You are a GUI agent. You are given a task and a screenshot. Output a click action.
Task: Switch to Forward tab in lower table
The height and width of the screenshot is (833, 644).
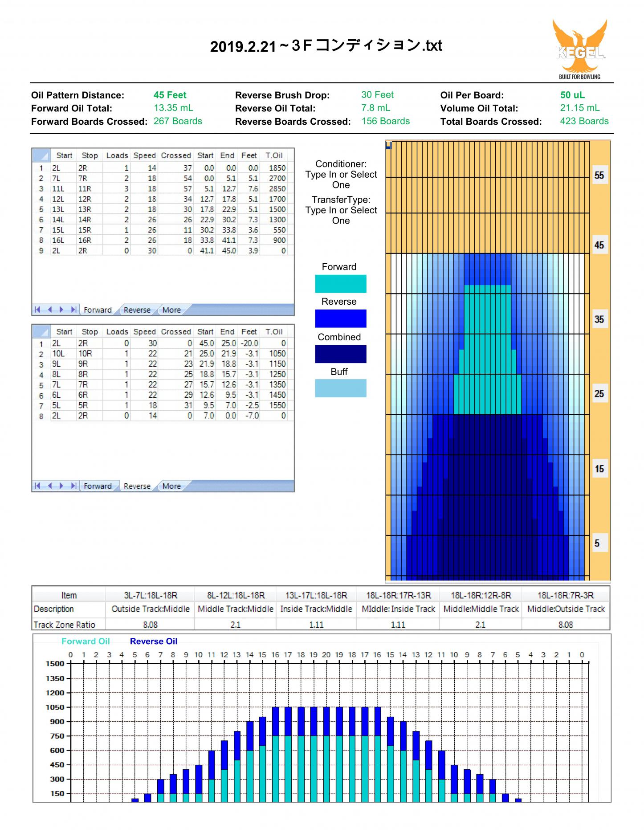coord(98,486)
